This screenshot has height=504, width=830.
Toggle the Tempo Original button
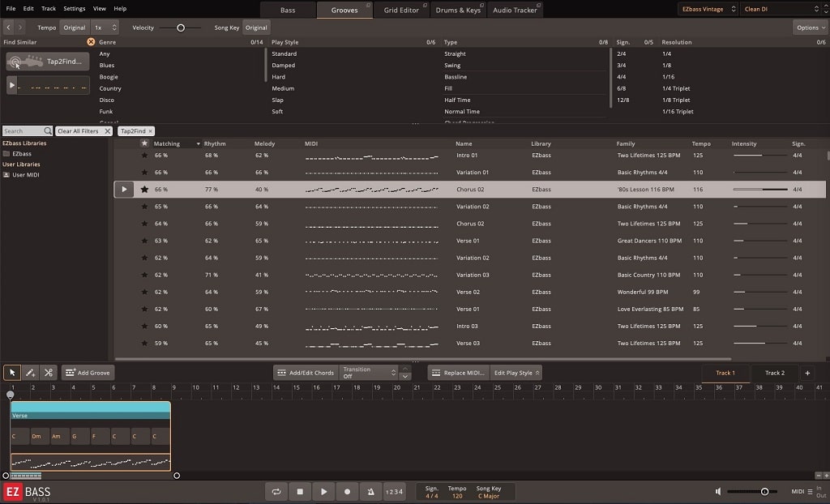coord(75,28)
